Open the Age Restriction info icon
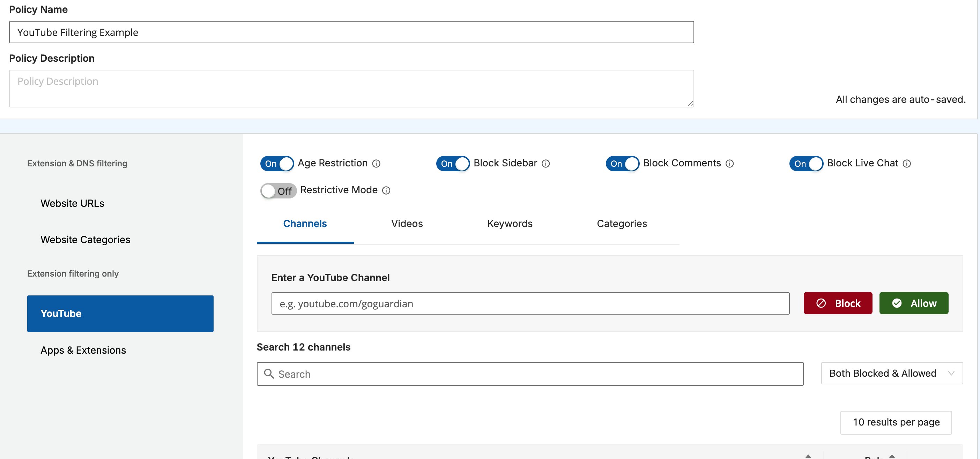This screenshot has width=980, height=459. coord(376,164)
